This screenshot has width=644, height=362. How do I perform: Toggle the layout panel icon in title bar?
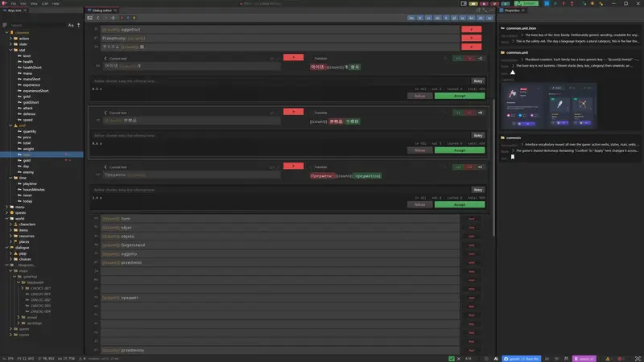[x=464, y=3]
